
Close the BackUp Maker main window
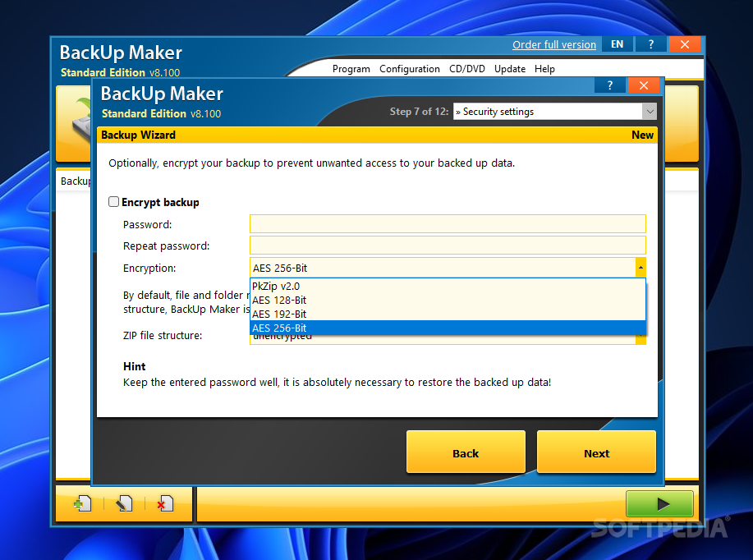point(685,44)
